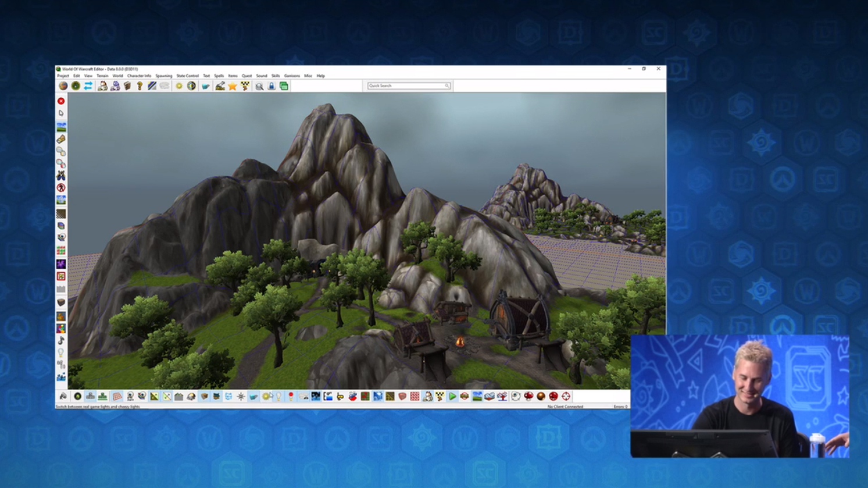Click the bronze sphere icon in bottom toolbar
Screen dimensions: 868x488
541,397
